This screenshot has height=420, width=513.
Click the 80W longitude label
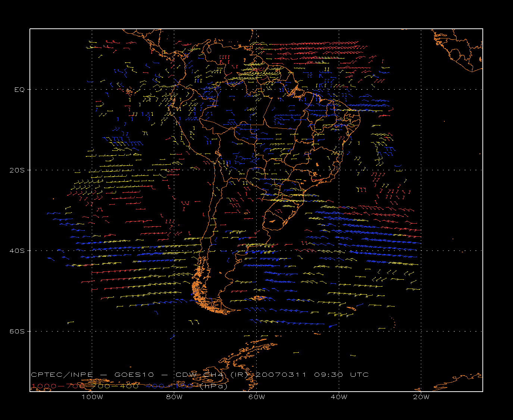point(175,397)
